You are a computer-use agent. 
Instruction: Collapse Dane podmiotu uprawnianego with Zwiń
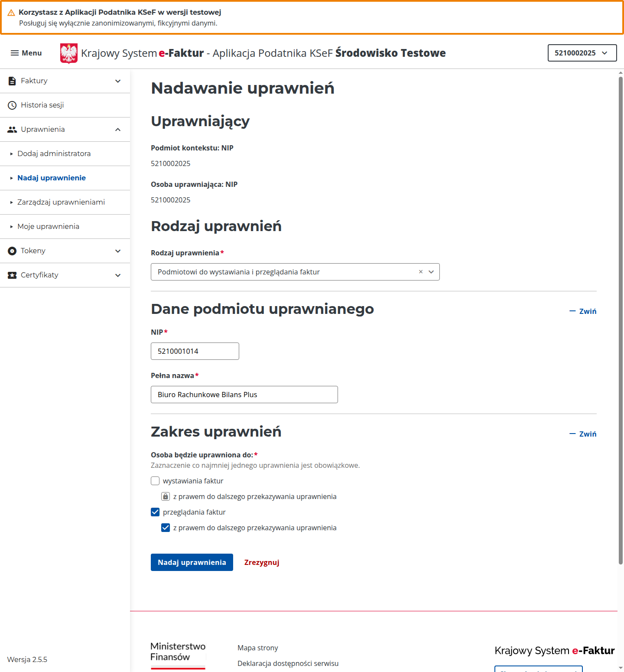(583, 311)
